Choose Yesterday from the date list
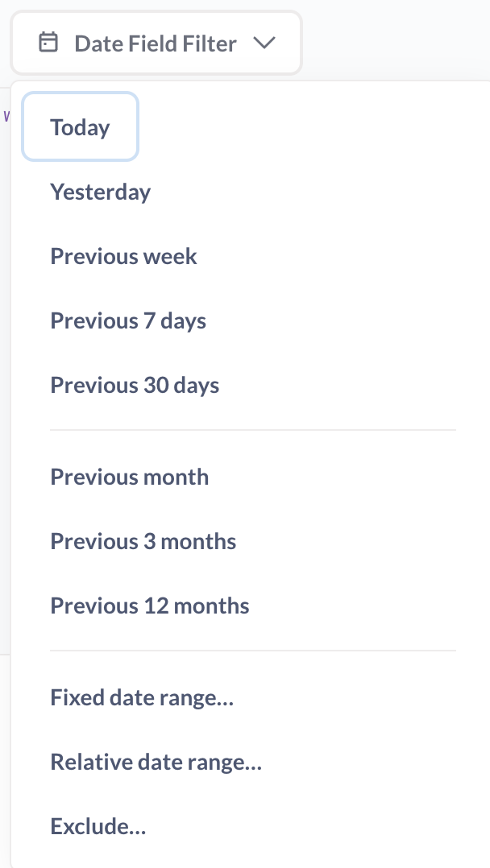 click(x=100, y=192)
